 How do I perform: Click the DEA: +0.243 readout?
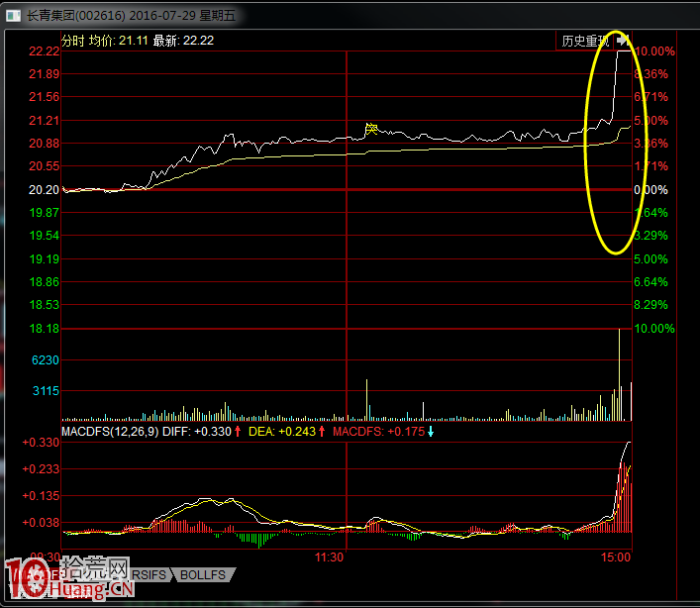282,431
